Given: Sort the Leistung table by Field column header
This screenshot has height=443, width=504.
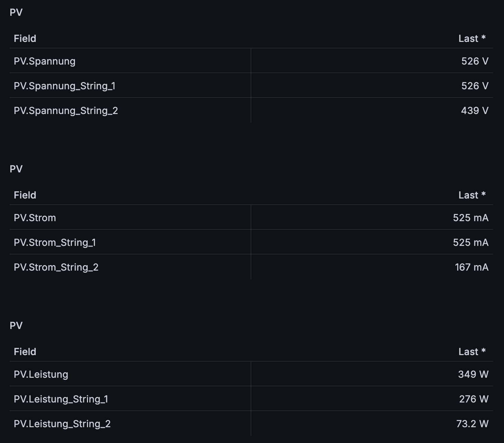Looking at the screenshot, I should click(x=25, y=352).
